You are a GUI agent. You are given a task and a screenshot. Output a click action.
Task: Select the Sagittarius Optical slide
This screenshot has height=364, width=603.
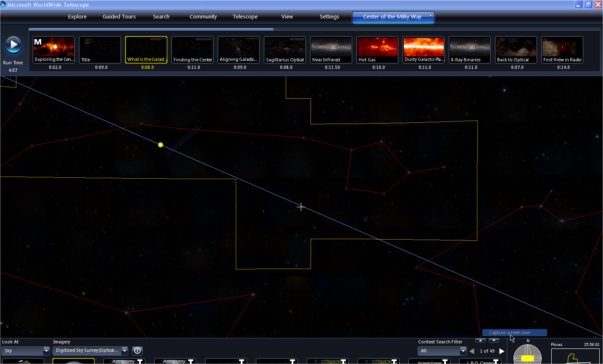[x=285, y=50]
